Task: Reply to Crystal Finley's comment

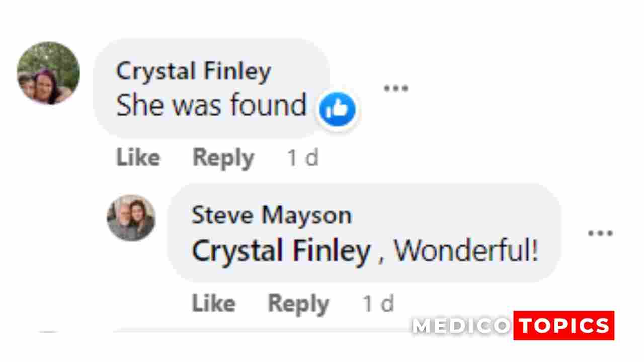Action: (x=223, y=158)
